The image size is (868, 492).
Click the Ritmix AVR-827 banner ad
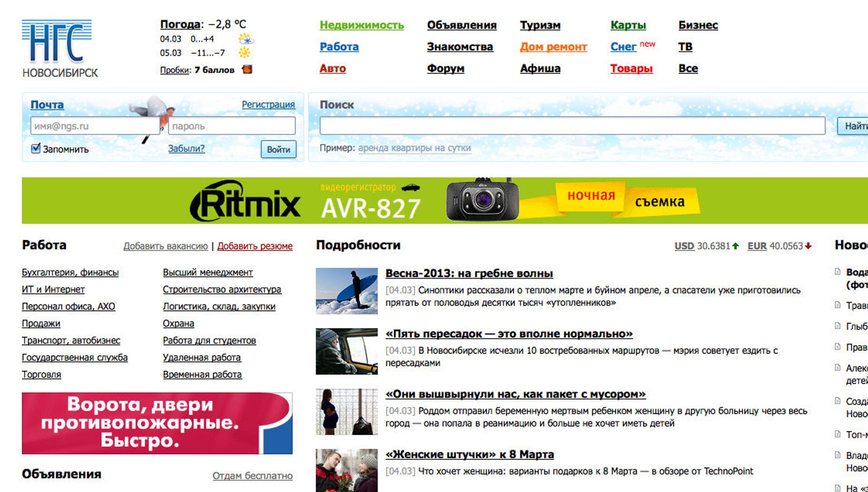[445, 200]
